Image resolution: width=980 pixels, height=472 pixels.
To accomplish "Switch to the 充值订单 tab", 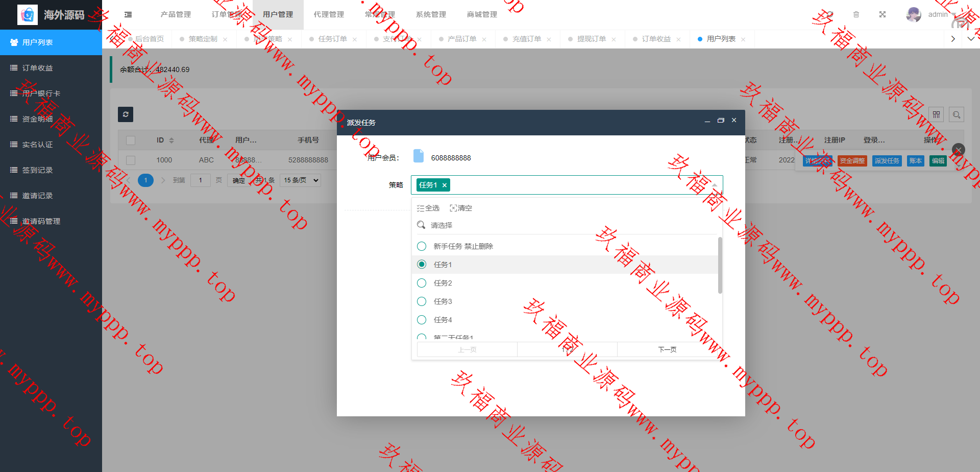I will [x=526, y=39].
